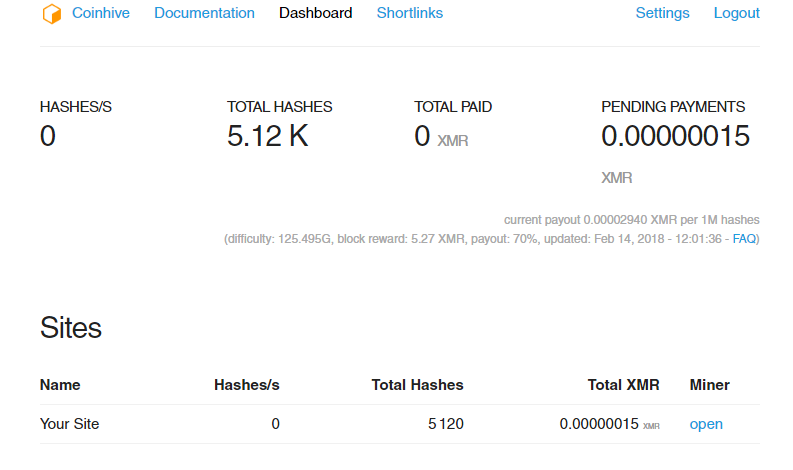Click the Total Hashes 5.12 K figure

[x=267, y=136]
